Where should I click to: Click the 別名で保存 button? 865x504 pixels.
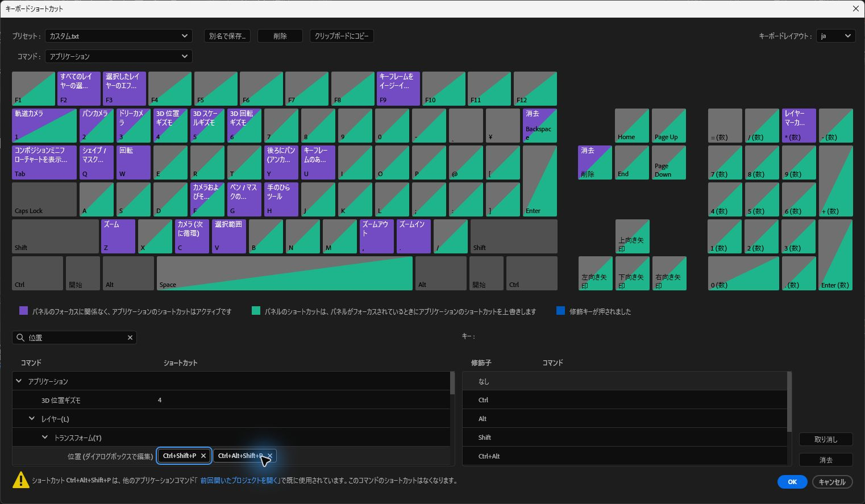[x=227, y=36]
